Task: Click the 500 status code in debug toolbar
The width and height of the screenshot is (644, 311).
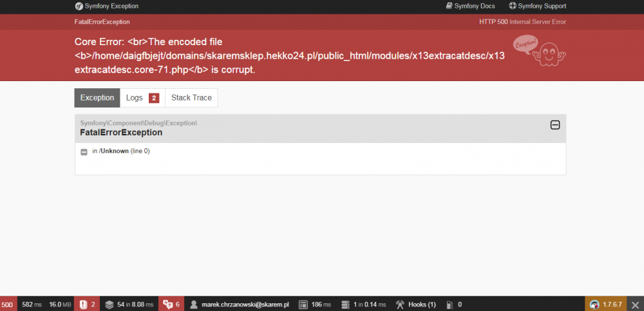Action: click(7, 305)
